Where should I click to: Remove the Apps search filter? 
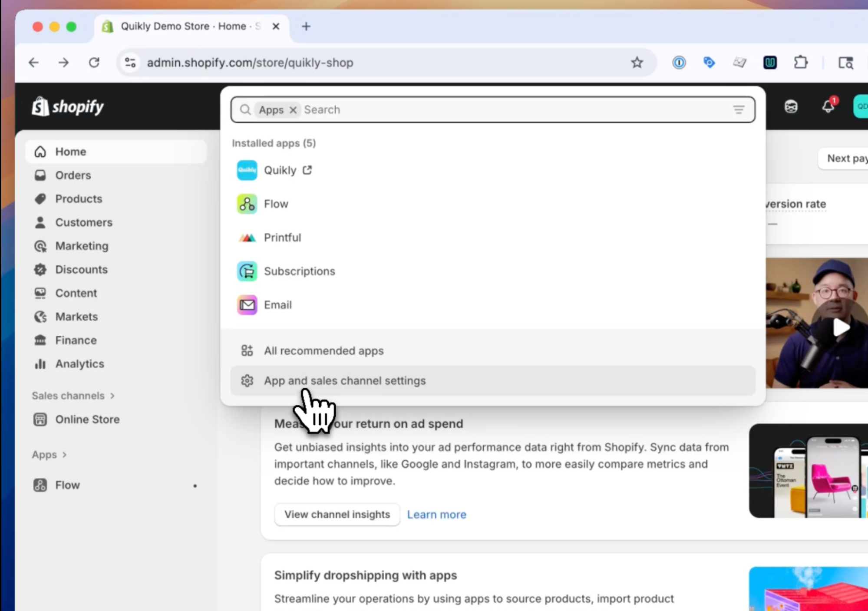coord(293,110)
